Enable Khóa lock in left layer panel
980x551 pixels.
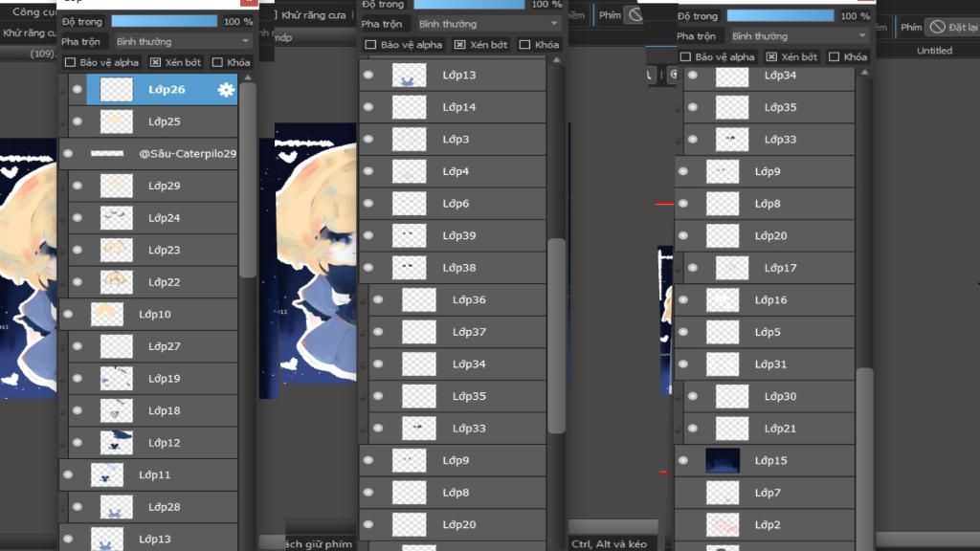[x=217, y=62]
